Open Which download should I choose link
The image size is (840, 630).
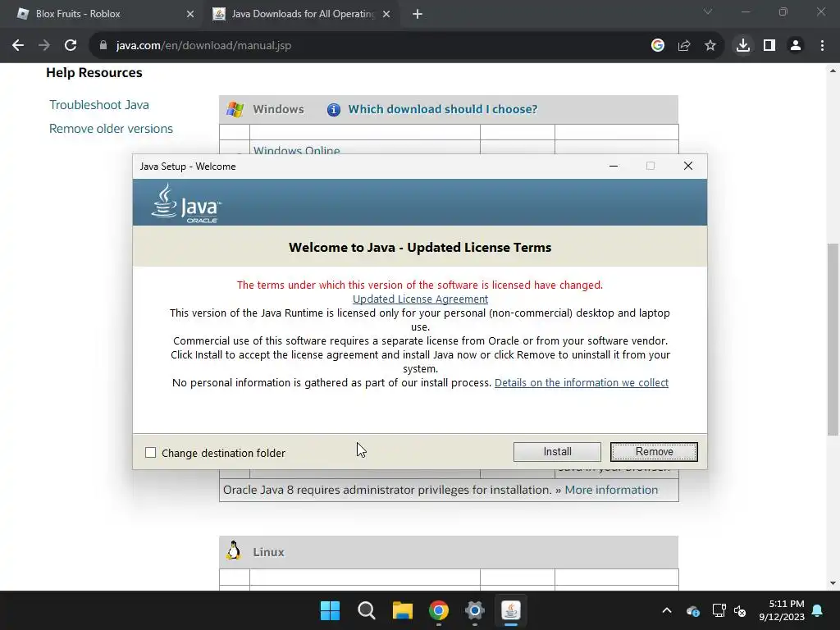click(442, 109)
